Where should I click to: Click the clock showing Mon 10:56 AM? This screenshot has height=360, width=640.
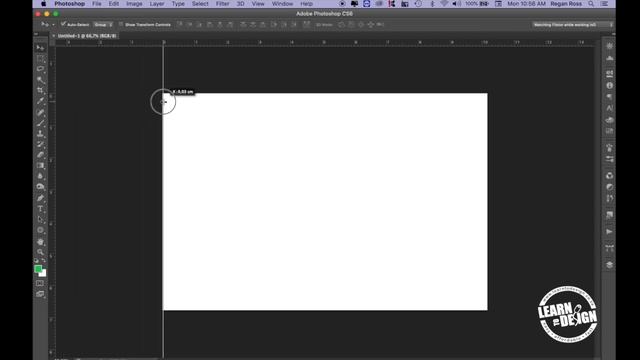pos(526,4)
